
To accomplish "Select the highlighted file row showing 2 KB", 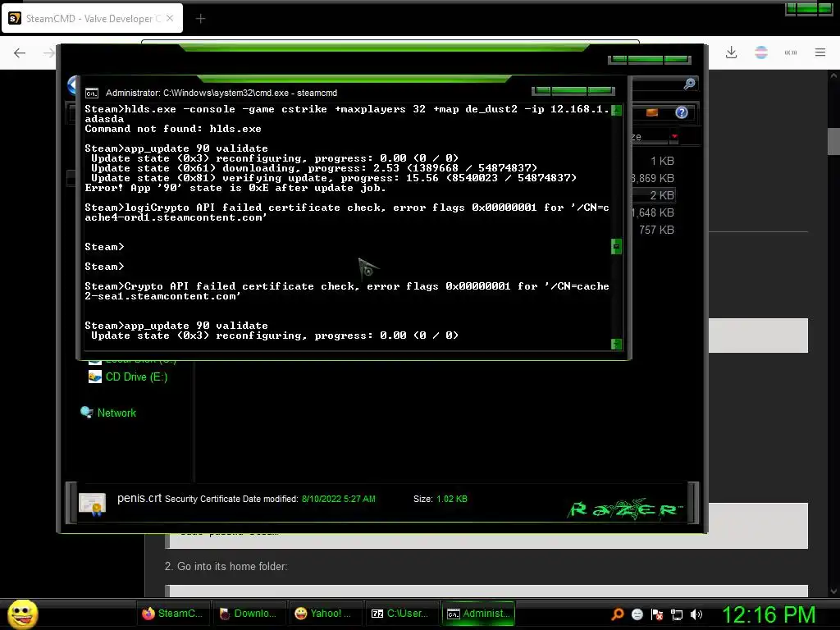I will tap(654, 195).
